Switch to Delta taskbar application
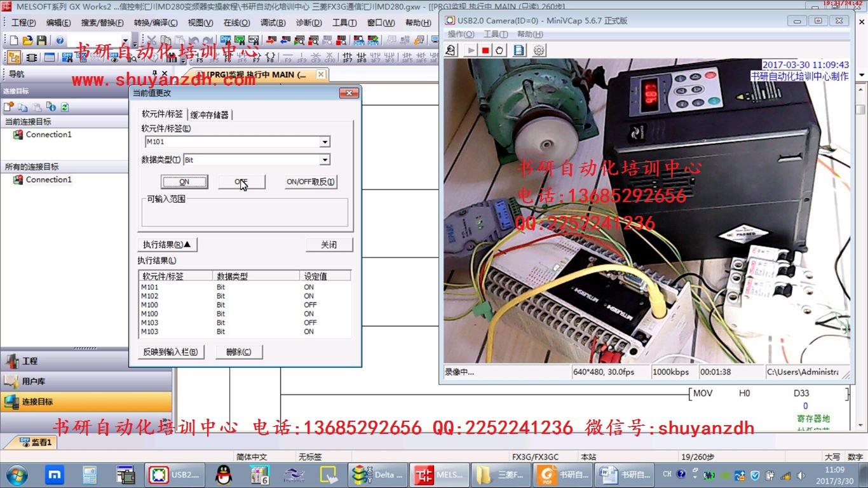Screen dimensions: 868x488 point(378,475)
